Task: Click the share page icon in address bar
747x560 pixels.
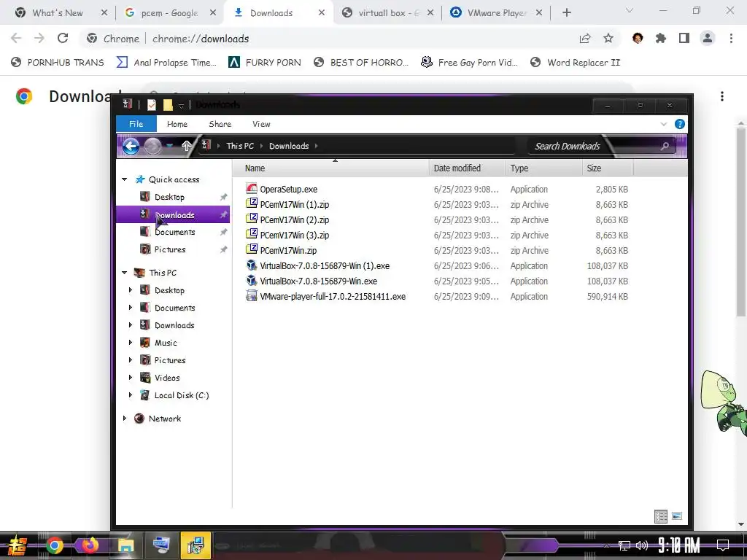Action: pyautogui.click(x=585, y=38)
